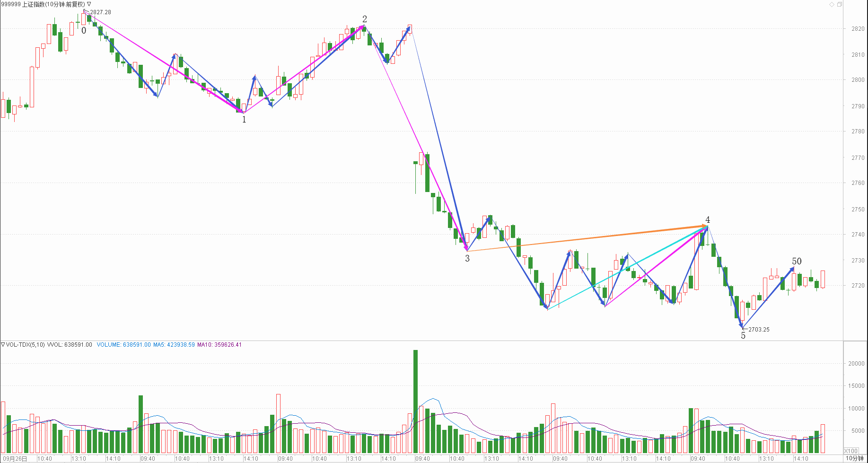
Task: Click the X100 volume scale label
Action: tap(851, 451)
